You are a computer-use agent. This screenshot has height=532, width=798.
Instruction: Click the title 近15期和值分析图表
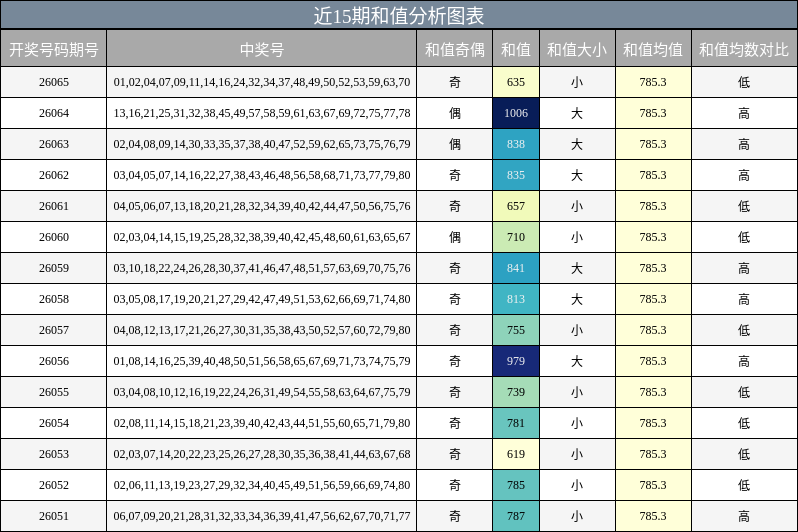click(x=398, y=15)
